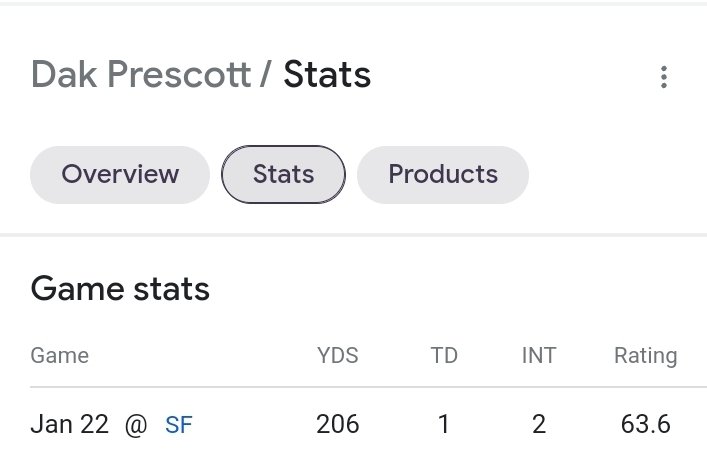Open the three-dot more options menu

(x=663, y=77)
